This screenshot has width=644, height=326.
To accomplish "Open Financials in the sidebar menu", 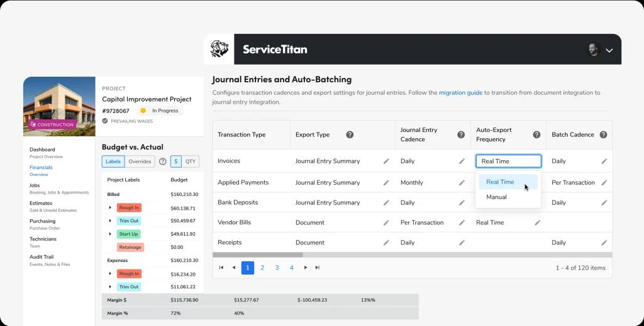I will [41, 168].
